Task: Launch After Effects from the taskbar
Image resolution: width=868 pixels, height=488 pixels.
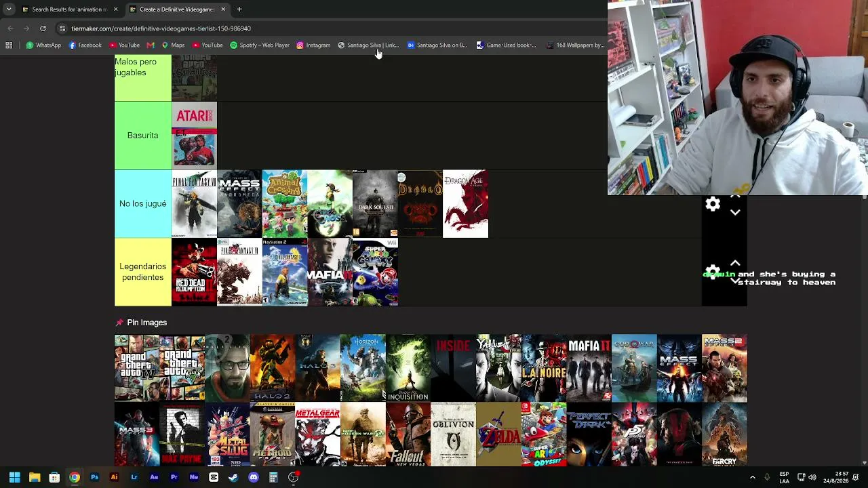Action: (x=154, y=478)
